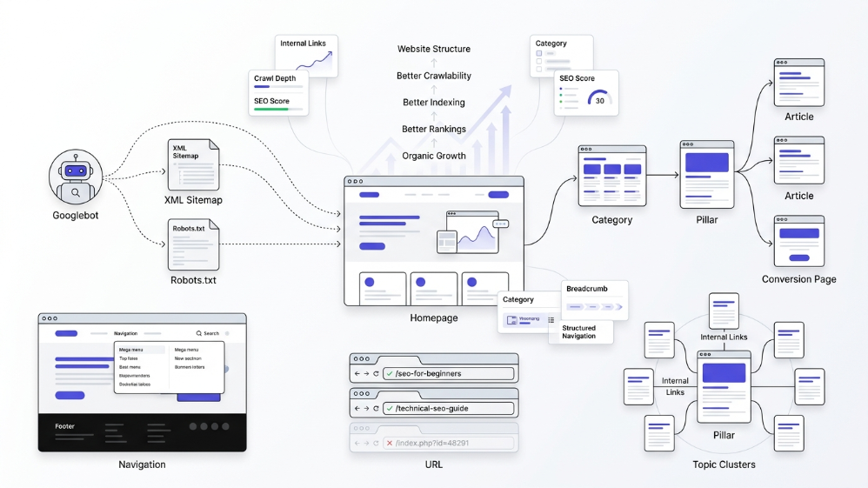Click reload icon beside /technical-seo-guide URL

pos(376,408)
